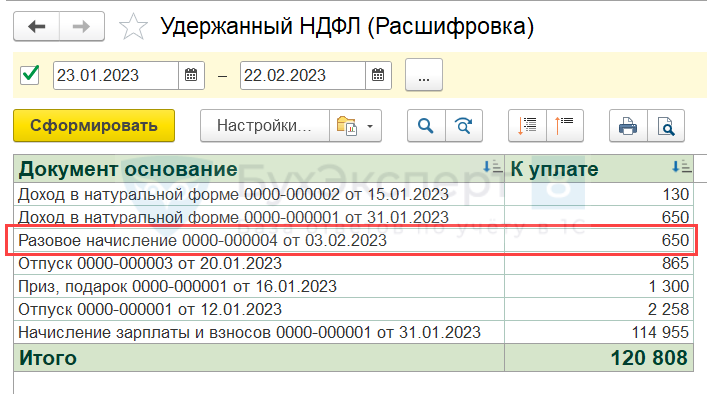
Task: Click the amount cell 1 300
Action: [x=599, y=286]
